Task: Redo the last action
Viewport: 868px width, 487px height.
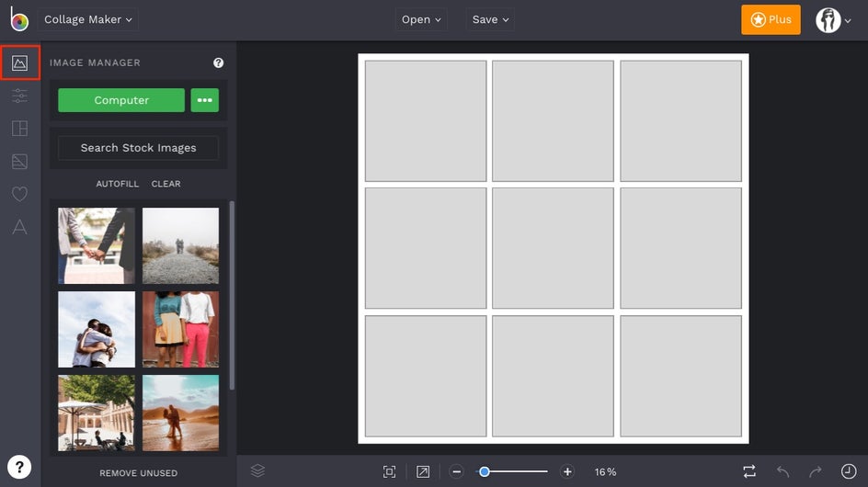Action: click(816, 471)
